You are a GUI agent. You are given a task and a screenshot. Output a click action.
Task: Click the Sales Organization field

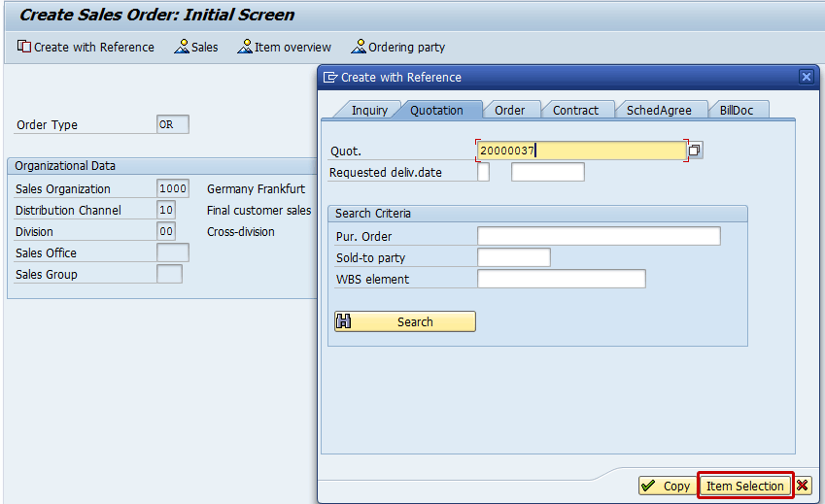pos(173,188)
